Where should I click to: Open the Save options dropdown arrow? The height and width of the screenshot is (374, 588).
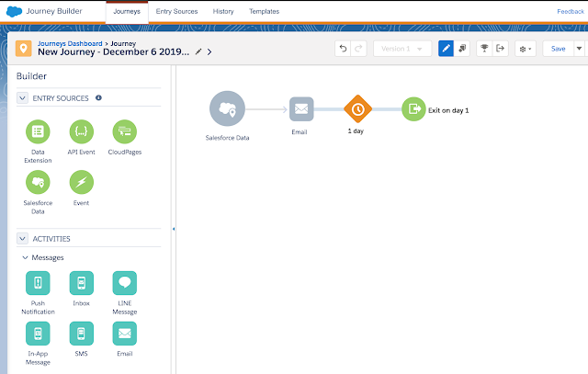pos(579,49)
